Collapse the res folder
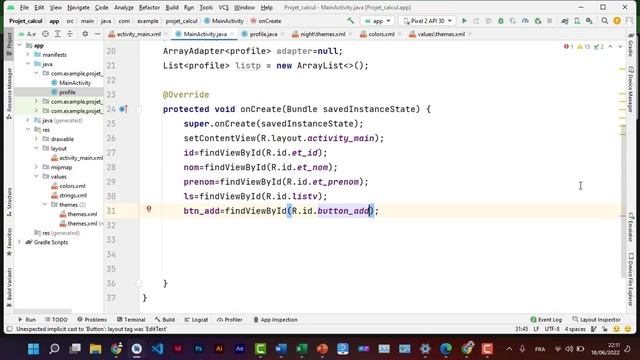The width and height of the screenshot is (640, 360). pyautogui.click(x=28, y=130)
